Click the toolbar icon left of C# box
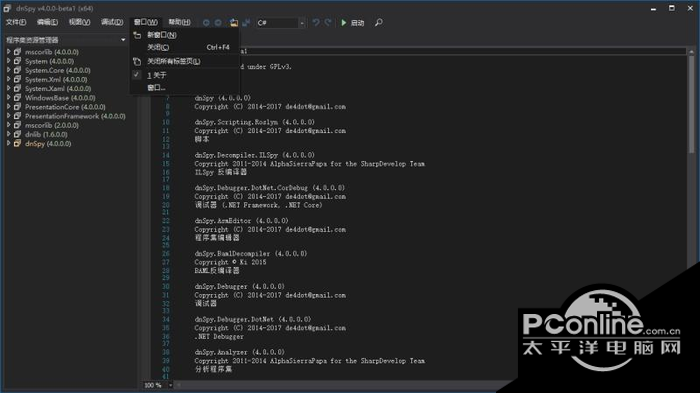 pos(246,22)
